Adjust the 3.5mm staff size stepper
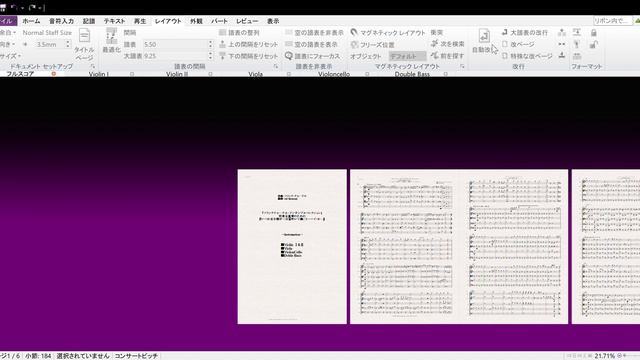Image resolution: width=640 pixels, height=360 pixels. 68,44
